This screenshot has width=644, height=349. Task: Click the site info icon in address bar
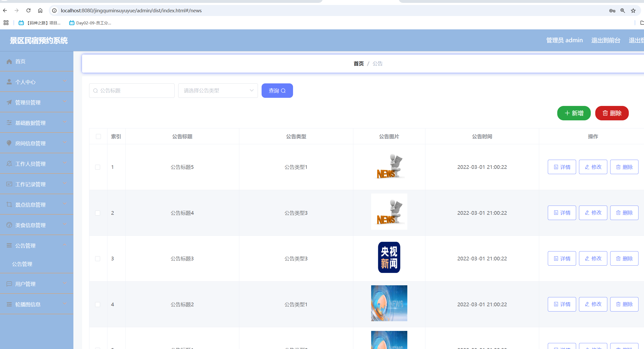click(x=54, y=10)
